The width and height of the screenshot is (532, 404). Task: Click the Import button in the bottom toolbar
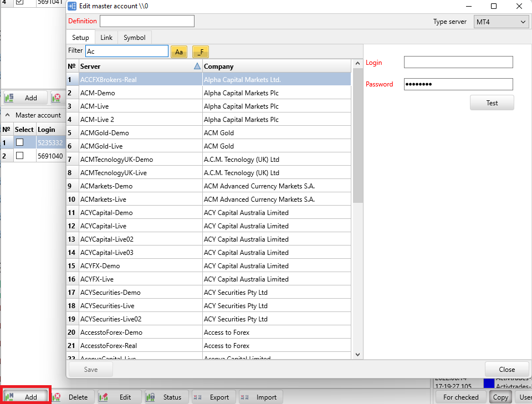coord(260,397)
